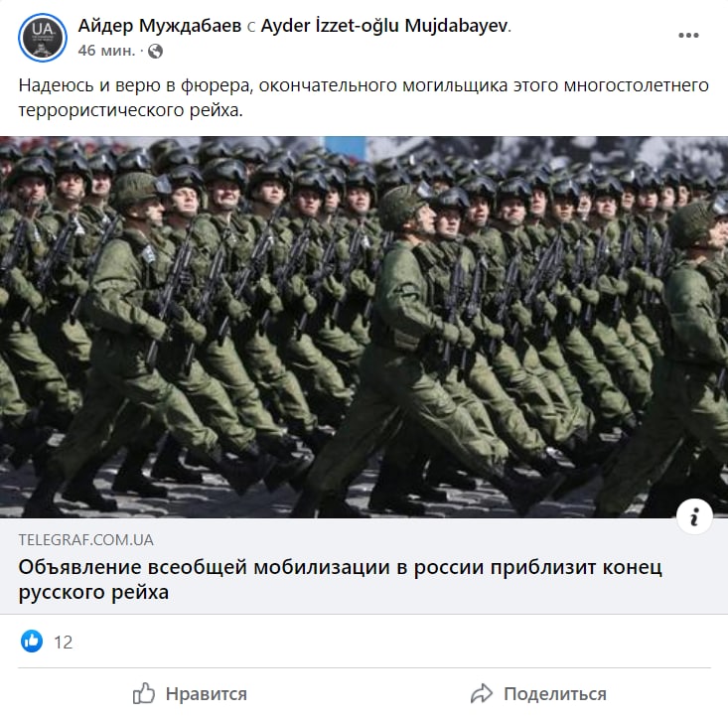Viewport: 728px width, 719px height.
Task: Open the three-dot post options menu
Action: (x=688, y=36)
